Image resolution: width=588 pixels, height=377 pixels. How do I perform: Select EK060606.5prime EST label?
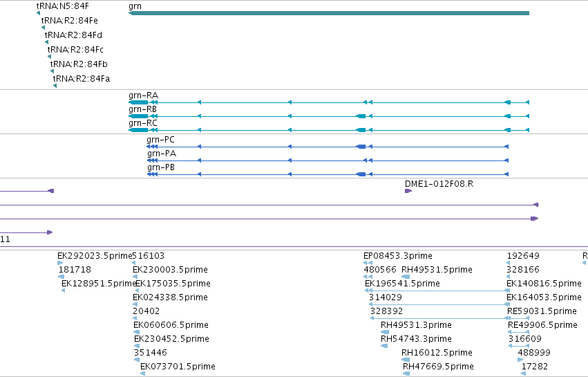[x=171, y=325]
